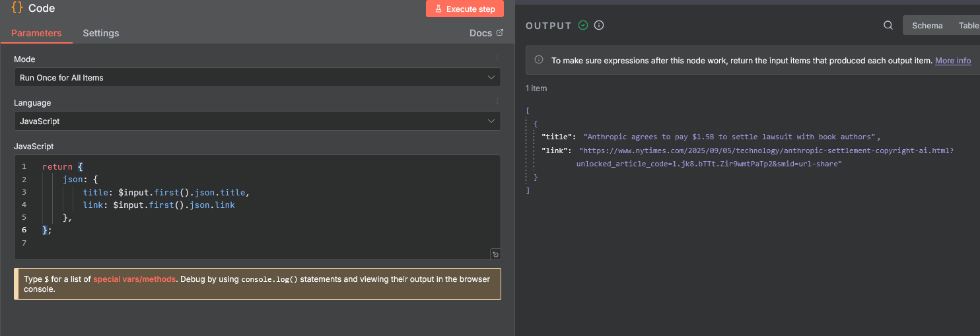Screen dimensions: 980x336
Task: Expand the Language dropdown set to JavaScript
Action: click(x=257, y=121)
